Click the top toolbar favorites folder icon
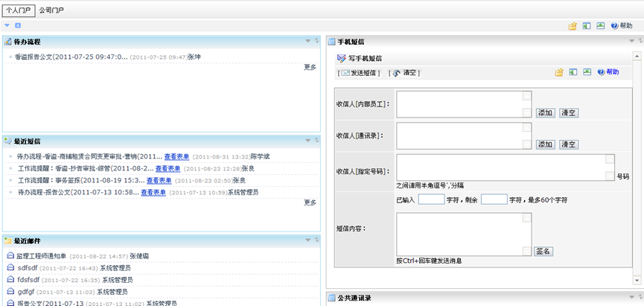 (573, 25)
